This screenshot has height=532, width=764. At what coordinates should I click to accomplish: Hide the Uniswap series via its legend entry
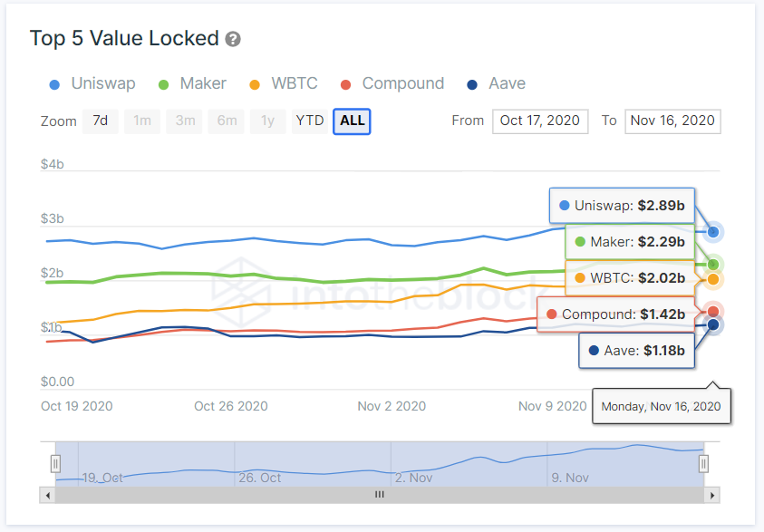pyautogui.click(x=92, y=83)
